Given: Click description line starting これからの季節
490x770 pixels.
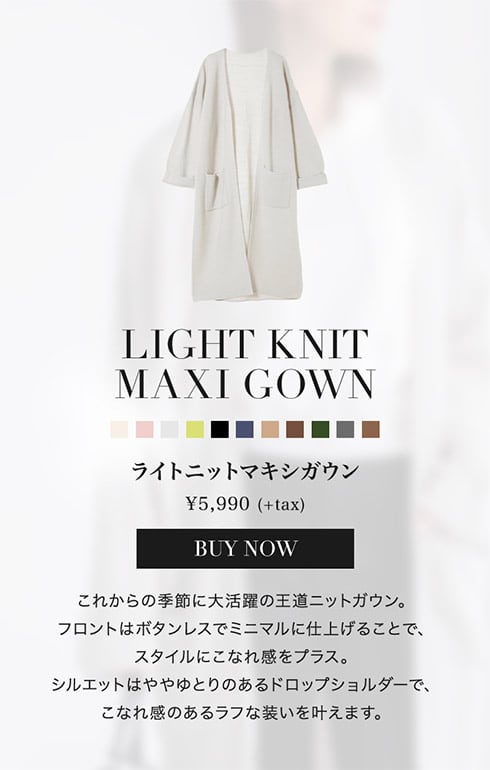Looking at the screenshot, I should [x=243, y=601].
